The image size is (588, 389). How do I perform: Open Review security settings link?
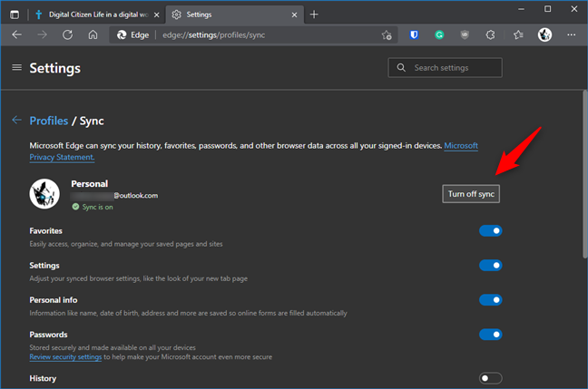point(65,356)
